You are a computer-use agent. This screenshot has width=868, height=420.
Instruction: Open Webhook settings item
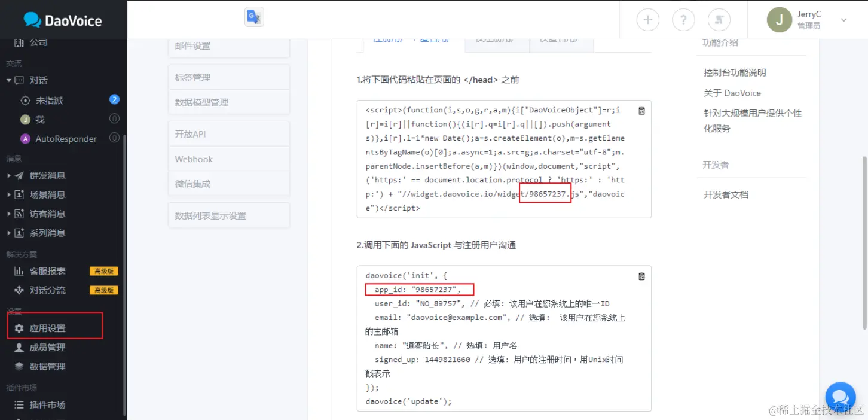[x=229, y=159]
